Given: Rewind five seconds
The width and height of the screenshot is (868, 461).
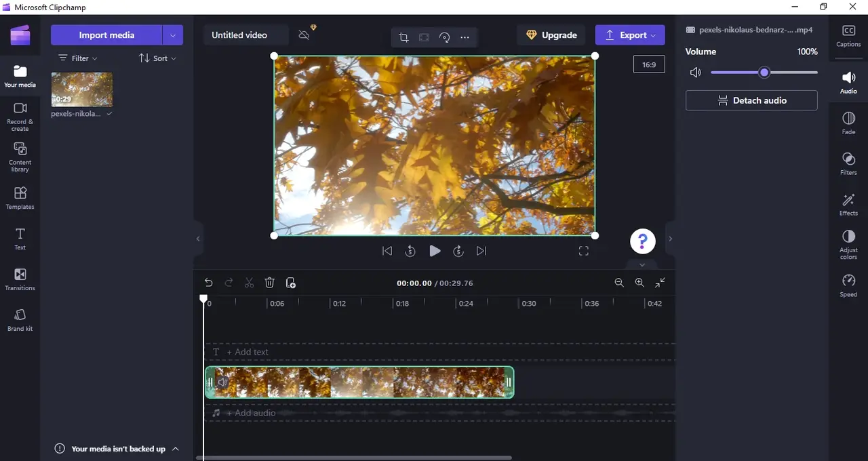Looking at the screenshot, I should [410, 251].
